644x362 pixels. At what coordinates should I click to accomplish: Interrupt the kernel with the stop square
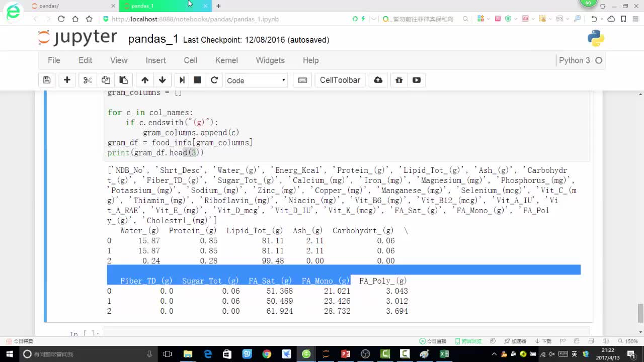point(198,80)
